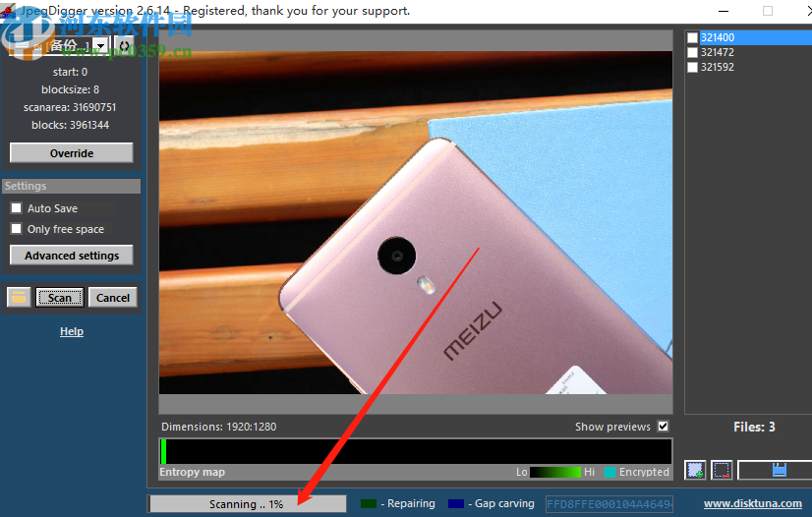Select file 321592 in the list
The height and width of the screenshot is (517, 812).
tap(718, 67)
